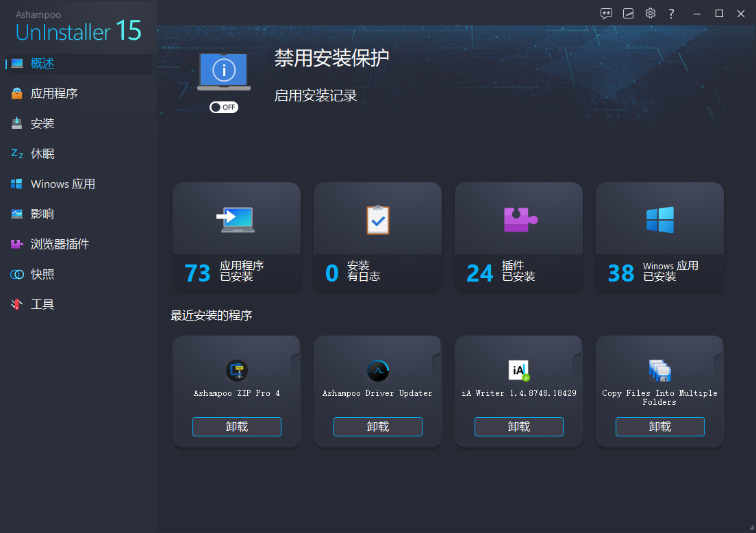
Task: Click the skin/theme switch icon
Action: 628,14
